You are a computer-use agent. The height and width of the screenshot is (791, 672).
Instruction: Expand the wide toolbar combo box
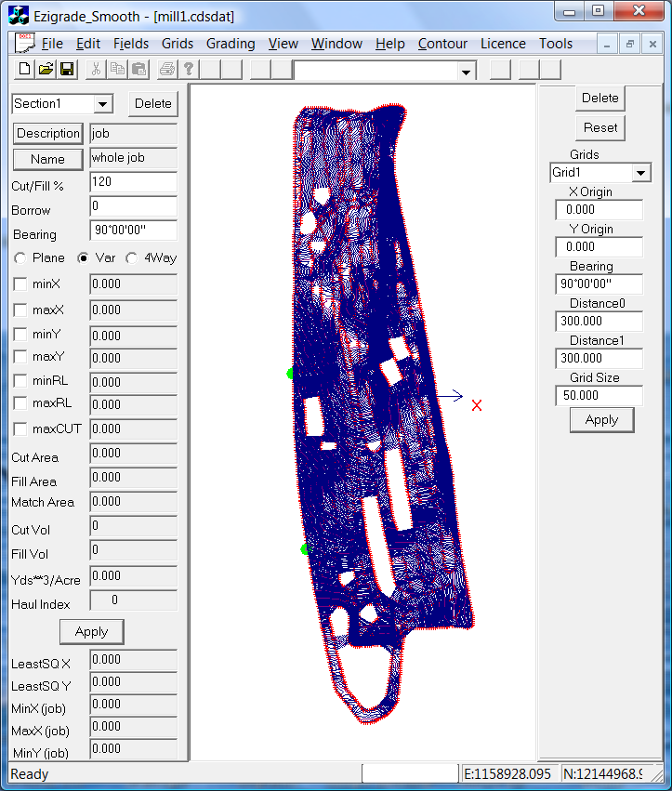(466, 72)
